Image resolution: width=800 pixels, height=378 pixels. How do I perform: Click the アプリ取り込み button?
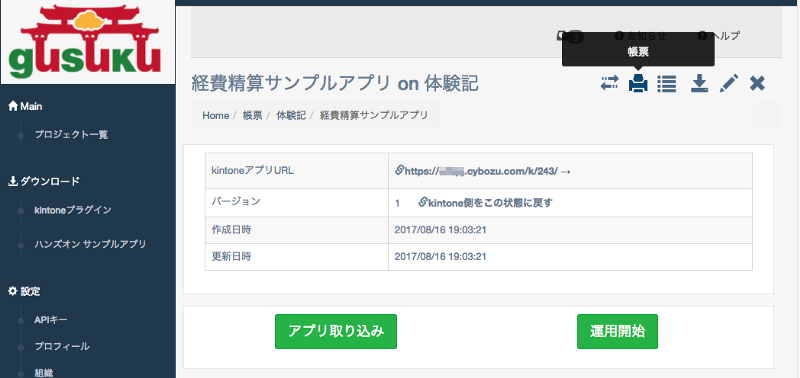tap(336, 332)
